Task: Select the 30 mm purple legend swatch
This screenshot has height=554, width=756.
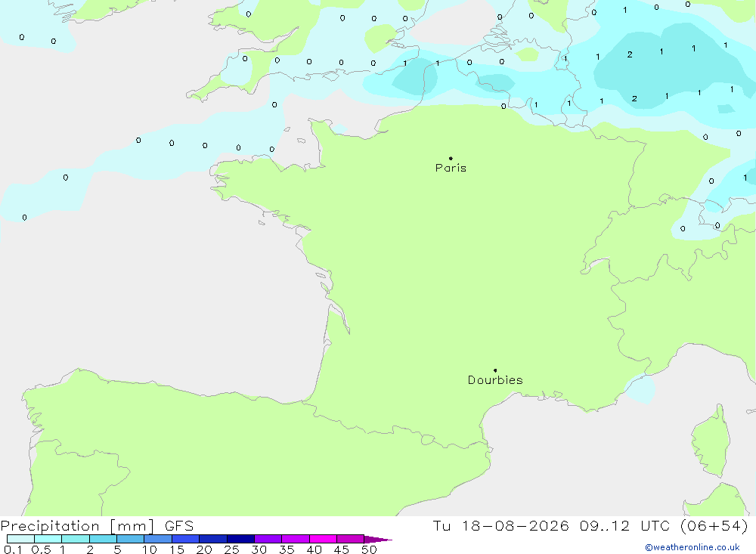Action: [268, 539]
